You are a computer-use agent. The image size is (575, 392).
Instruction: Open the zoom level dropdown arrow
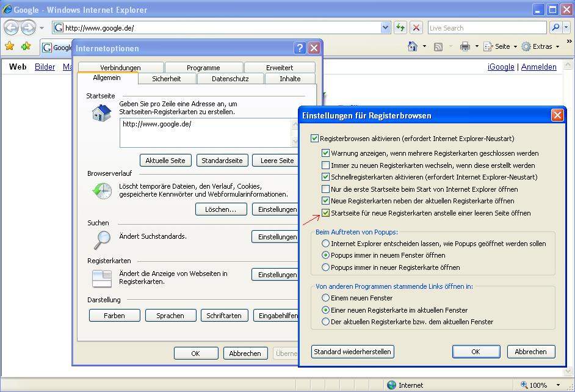click(558, 385)
